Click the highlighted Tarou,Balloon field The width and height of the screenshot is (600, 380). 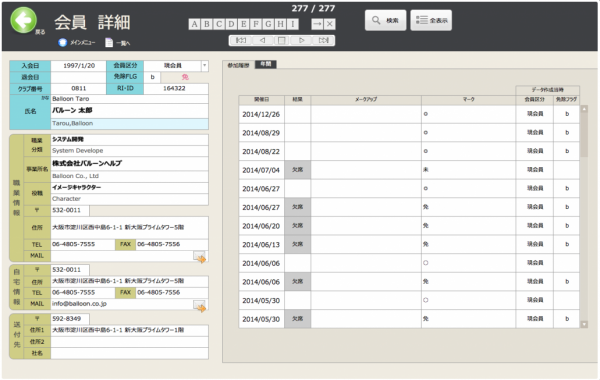click(130, 123)
